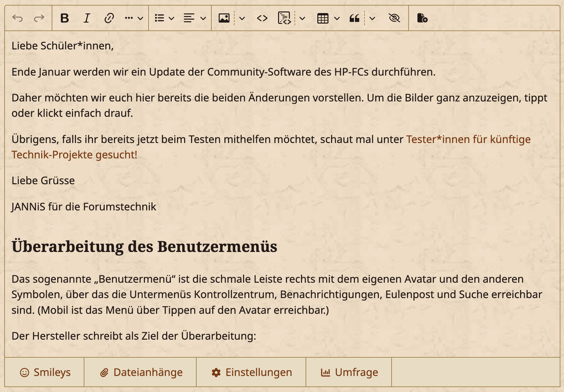Undo the last edit
564x392 pixels.
(x=17, y=18)
